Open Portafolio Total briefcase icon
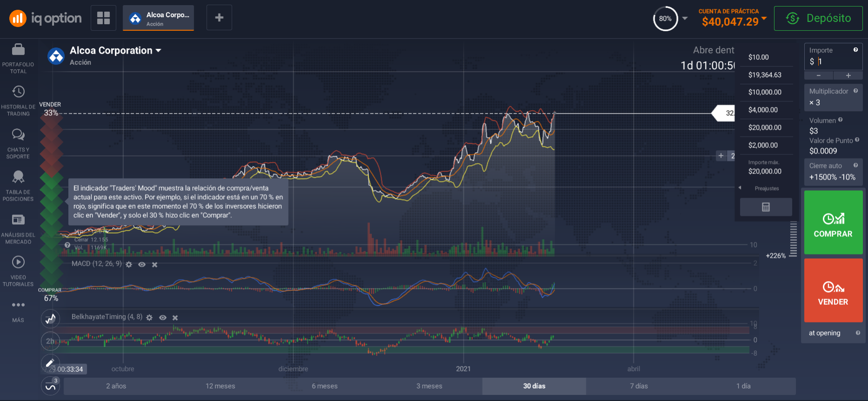This screenshot has height=401, width=868. click(18, 49)
